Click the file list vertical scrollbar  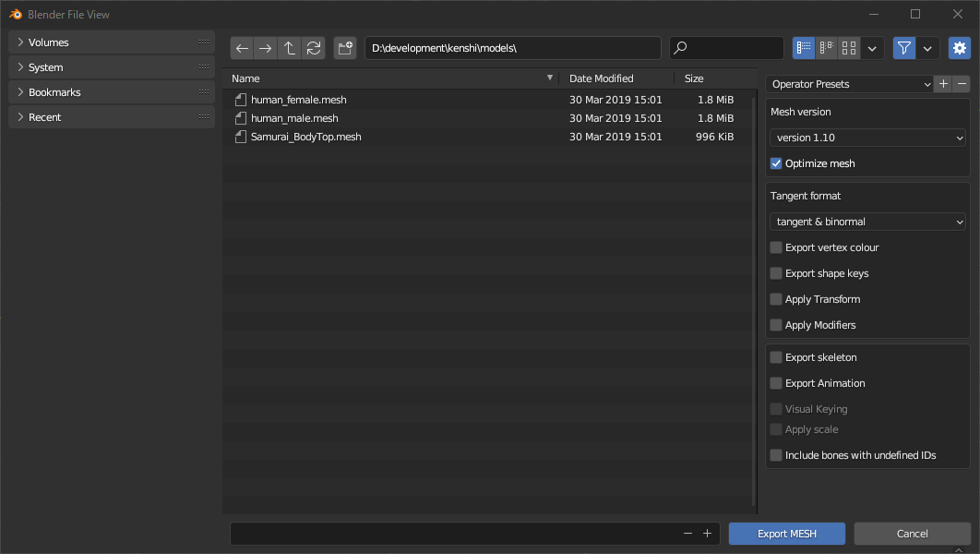[754, 301]
